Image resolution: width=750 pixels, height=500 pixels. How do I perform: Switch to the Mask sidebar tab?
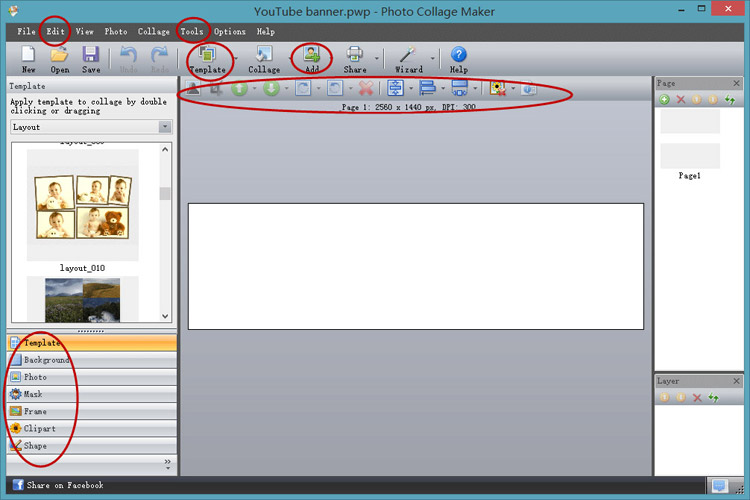pos(92,394)
